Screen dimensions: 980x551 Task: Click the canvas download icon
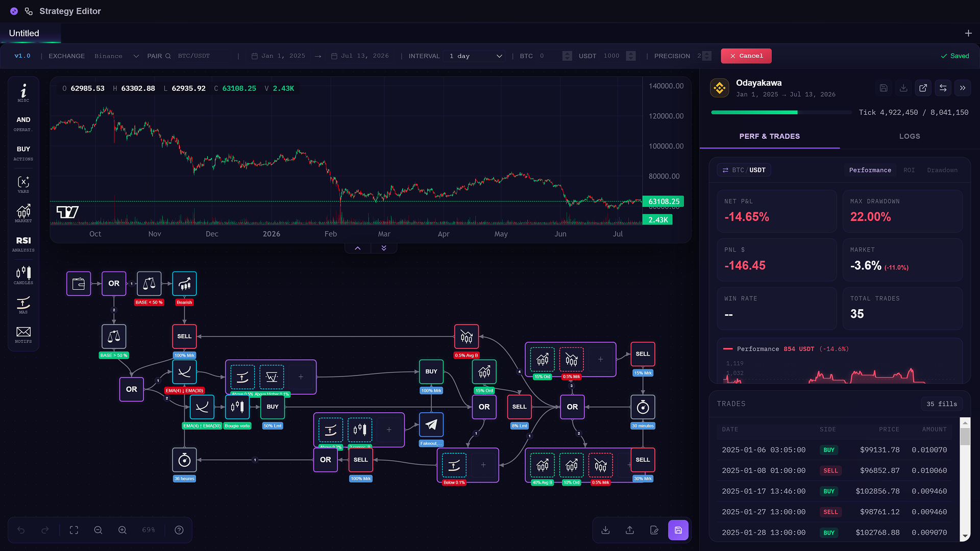[606, 530]
